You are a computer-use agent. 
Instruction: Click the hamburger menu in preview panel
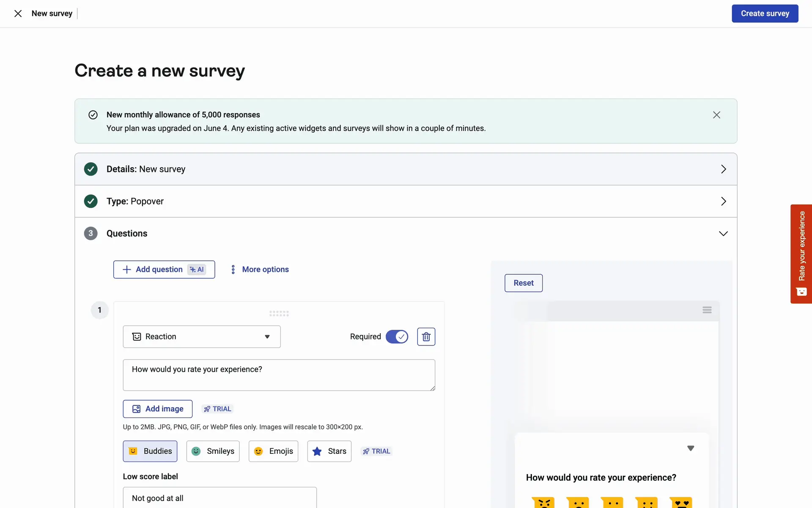click(707, 310)
